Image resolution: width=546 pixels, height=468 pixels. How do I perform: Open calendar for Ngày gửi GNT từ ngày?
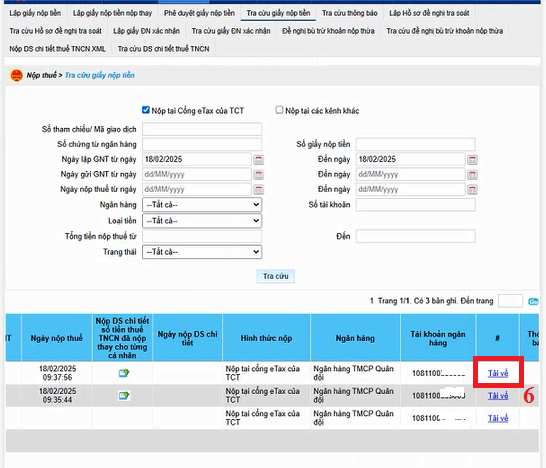pyautogui.click(x=258, y=174)
